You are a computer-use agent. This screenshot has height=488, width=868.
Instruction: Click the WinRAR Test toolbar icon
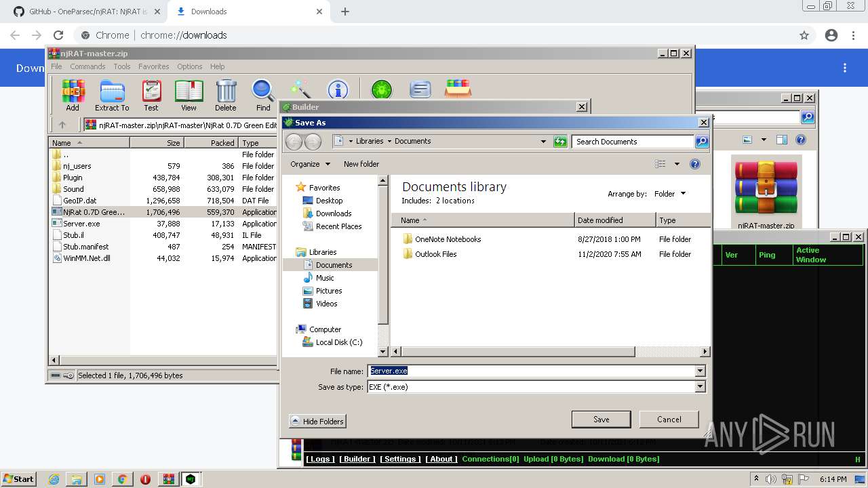pos(151,95)
